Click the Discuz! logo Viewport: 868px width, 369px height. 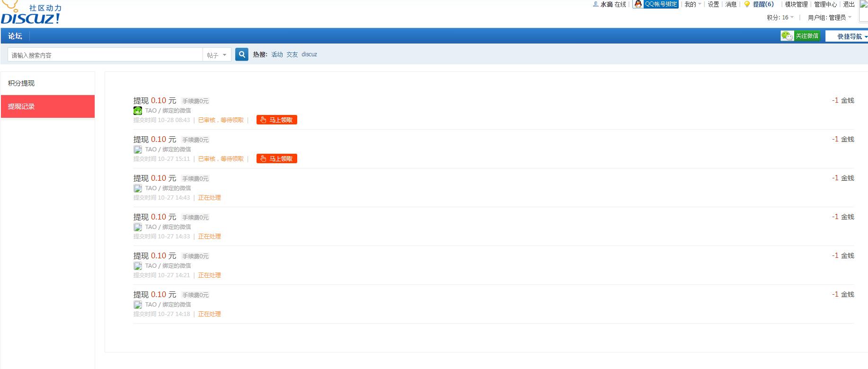coord(31,13)
